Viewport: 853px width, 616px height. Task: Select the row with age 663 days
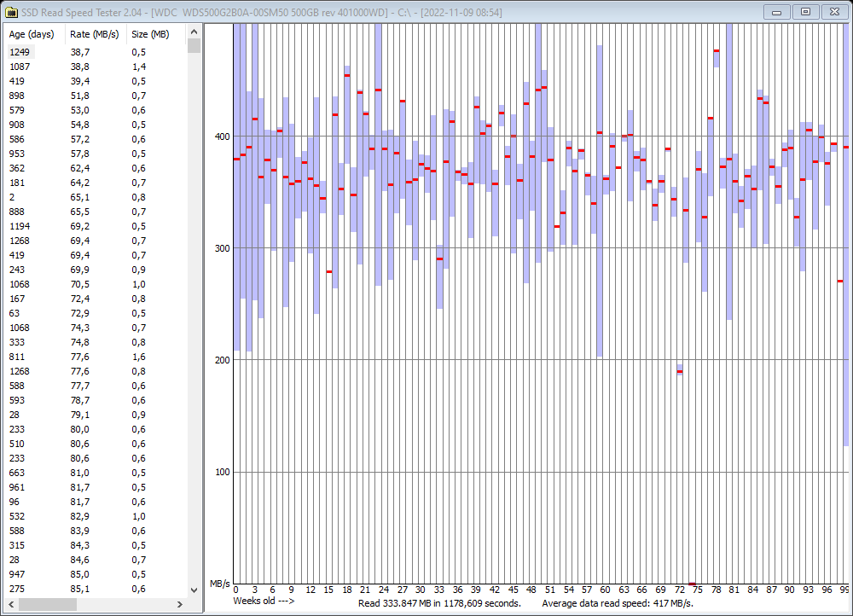pos(96,473)
